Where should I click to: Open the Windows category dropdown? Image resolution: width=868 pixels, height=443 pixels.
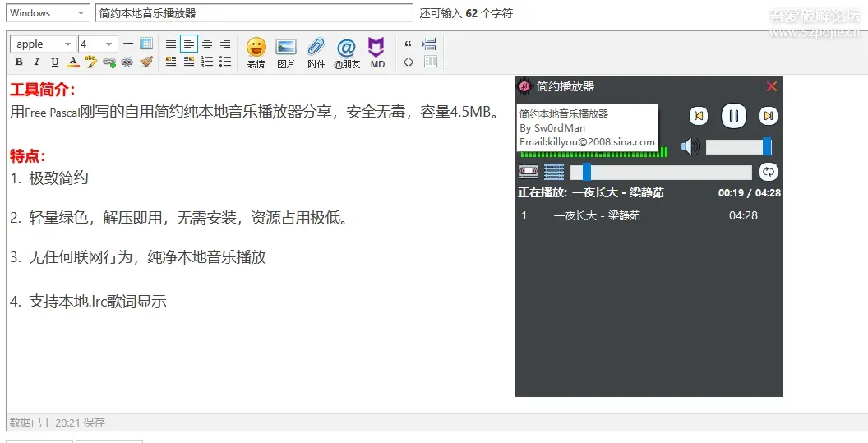coord(48,12)
